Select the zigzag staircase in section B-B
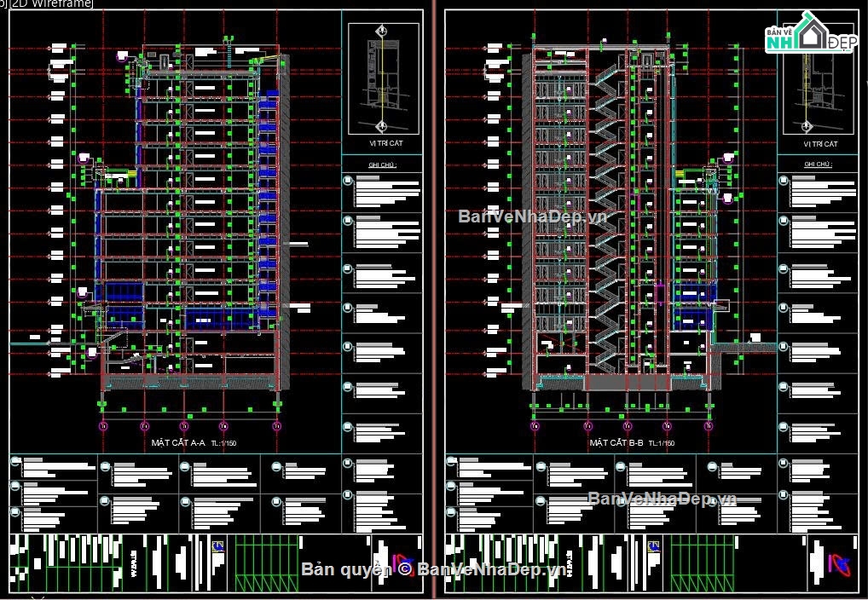 (605, 219)
